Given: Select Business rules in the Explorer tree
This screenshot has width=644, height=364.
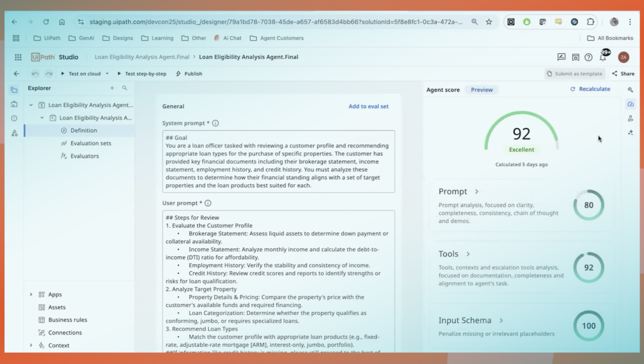Looking at the screenshot, I should 67,320.
